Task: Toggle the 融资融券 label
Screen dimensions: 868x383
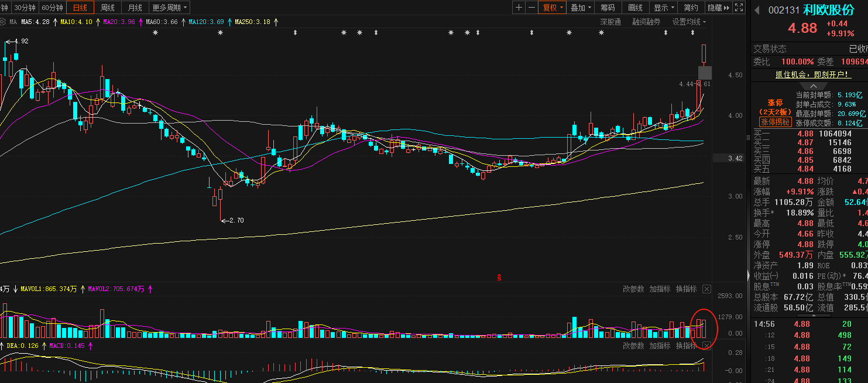Action: click(x=646, y=22)
